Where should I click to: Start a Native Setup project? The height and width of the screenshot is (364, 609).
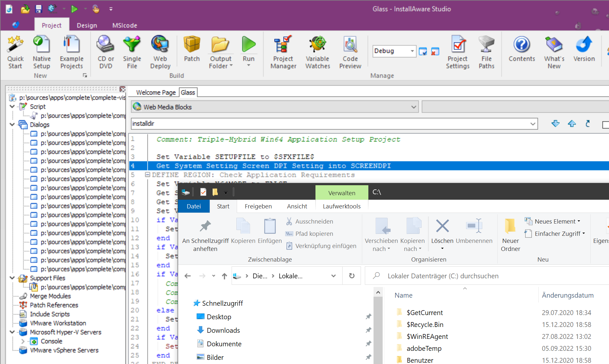click(42, 52)
